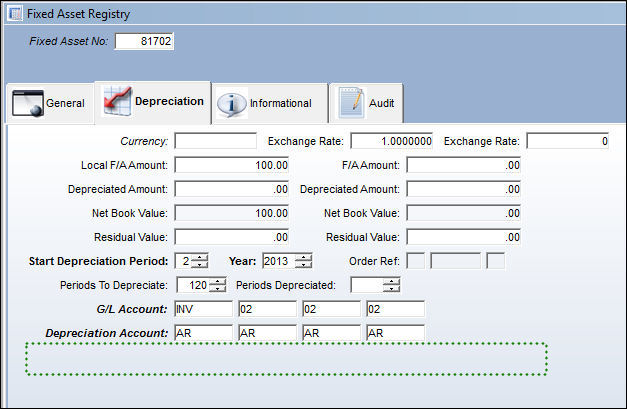Click the third G/L Account 02 field
627x409 pixels.
coord(331,309)
